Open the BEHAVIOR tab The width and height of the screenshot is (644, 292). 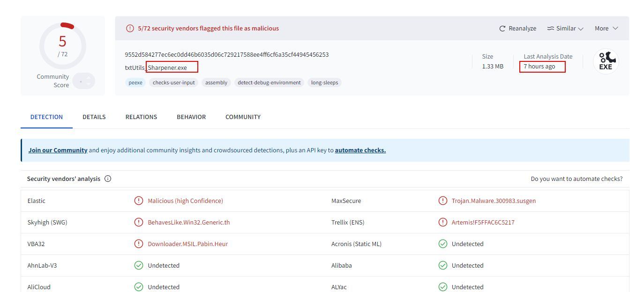[x=191, y=117]
